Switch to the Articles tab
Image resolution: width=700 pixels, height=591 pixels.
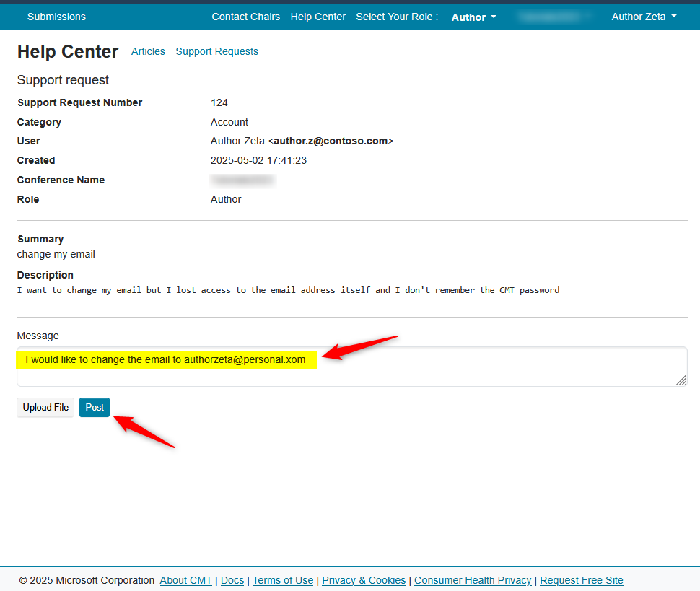click(x=148, y=51)
